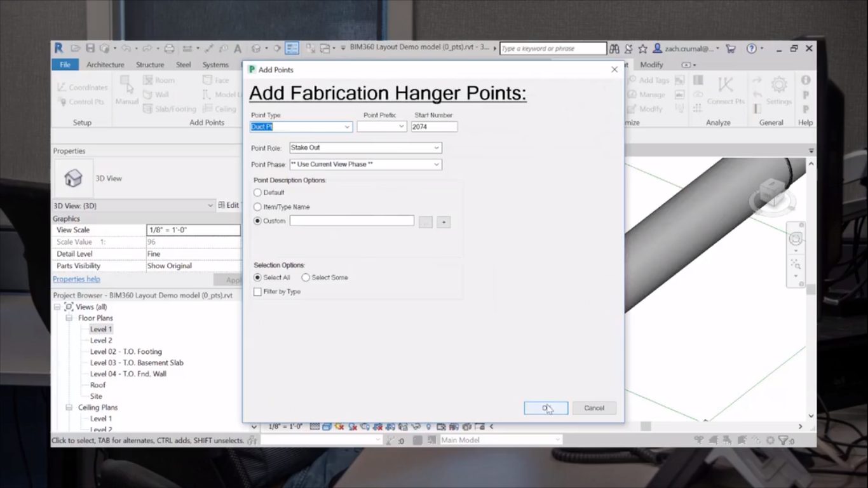Screen dimensions: 868x488
Task: Click the info icon in Help panel
Action: (x=806, y=80)
